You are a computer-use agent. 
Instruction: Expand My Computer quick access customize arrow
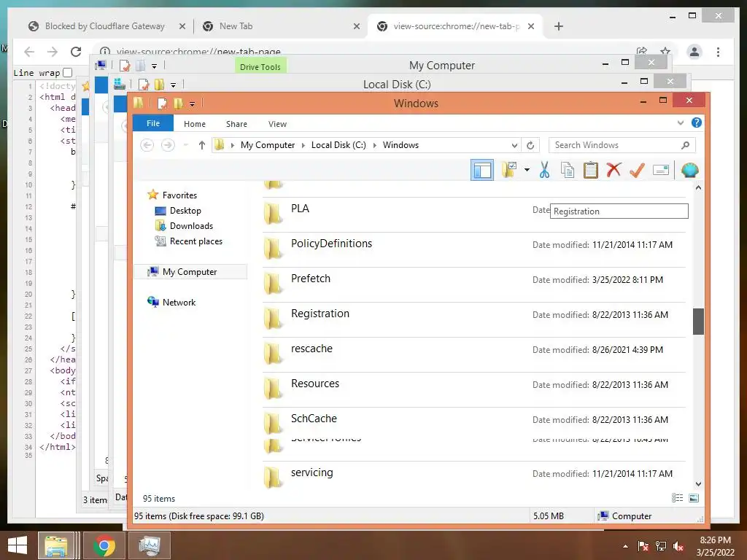click(x=154, y=66)
